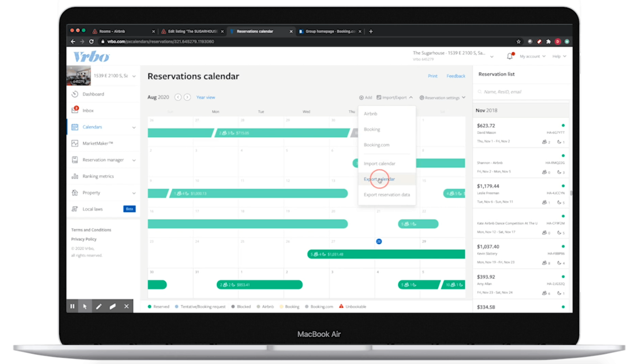Open the $1,000.13 reservation bar in calendar
Image resolution: width=639 pixels, height=364 pixels.
(258, 193)
